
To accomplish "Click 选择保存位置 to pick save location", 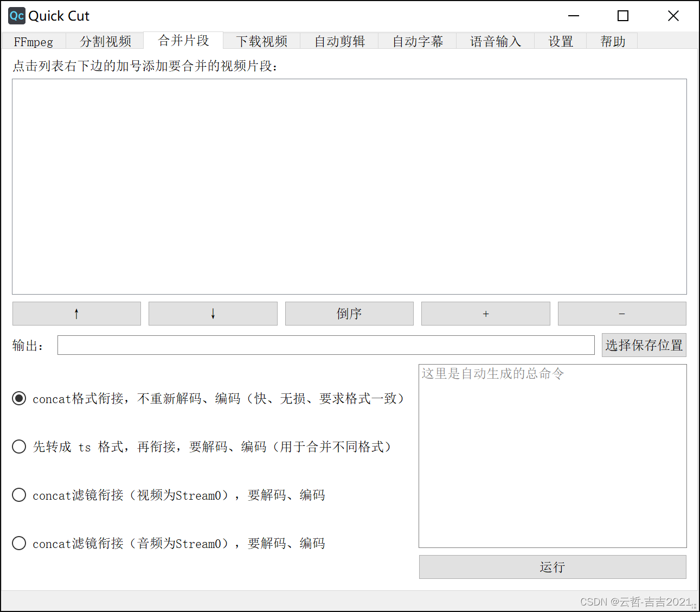I will 644,345.
